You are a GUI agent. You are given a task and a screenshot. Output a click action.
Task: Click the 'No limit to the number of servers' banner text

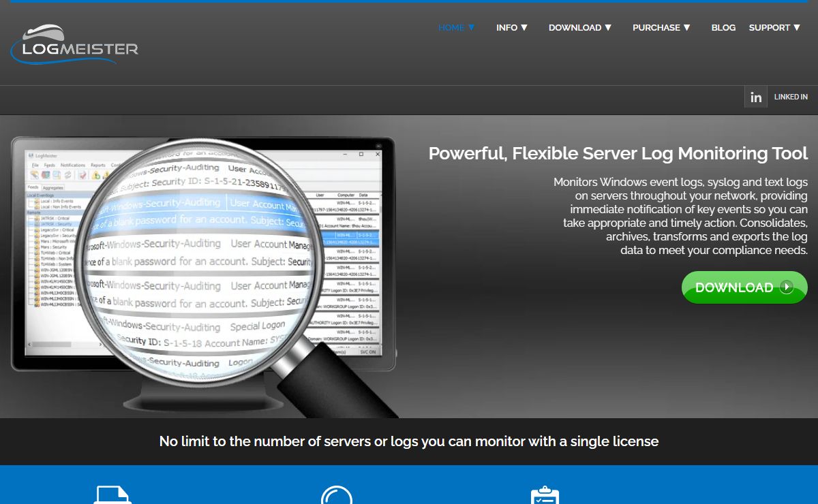click(409, 441)
